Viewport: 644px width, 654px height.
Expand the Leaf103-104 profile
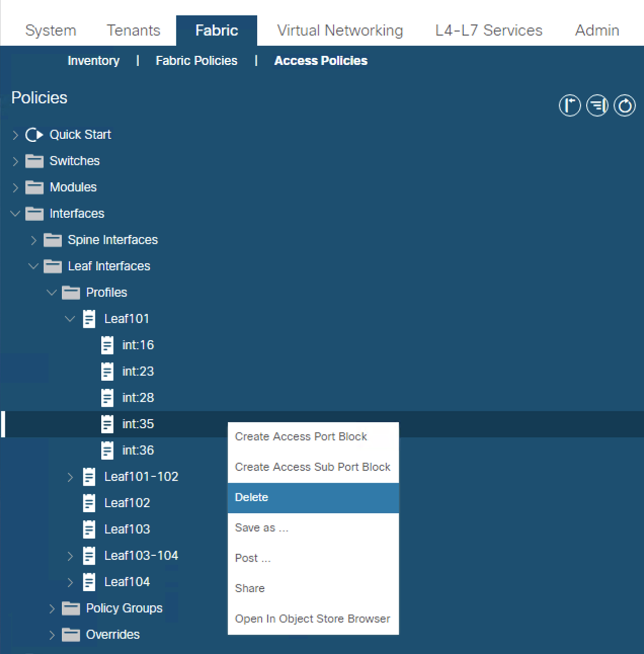(x=70, y=555)
